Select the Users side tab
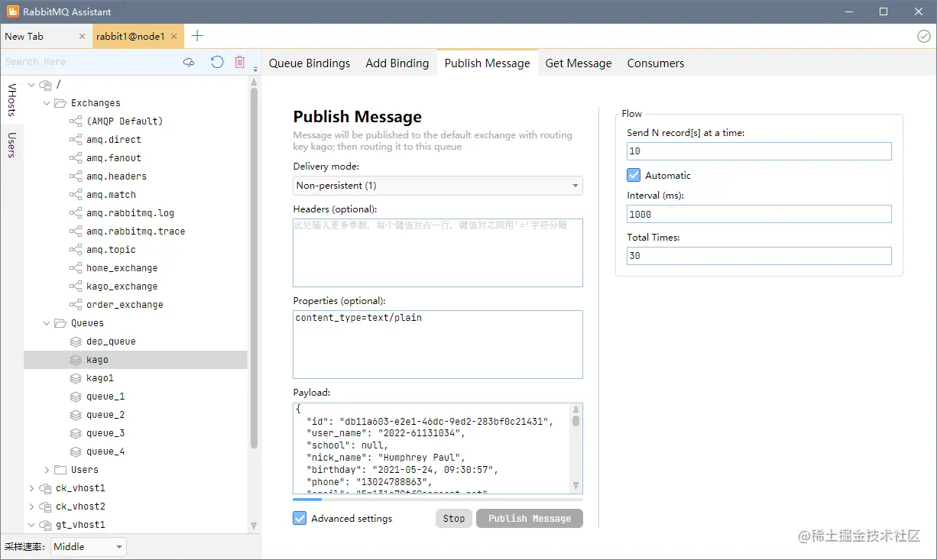Viewport: 937px width, 560px height. 11,144
